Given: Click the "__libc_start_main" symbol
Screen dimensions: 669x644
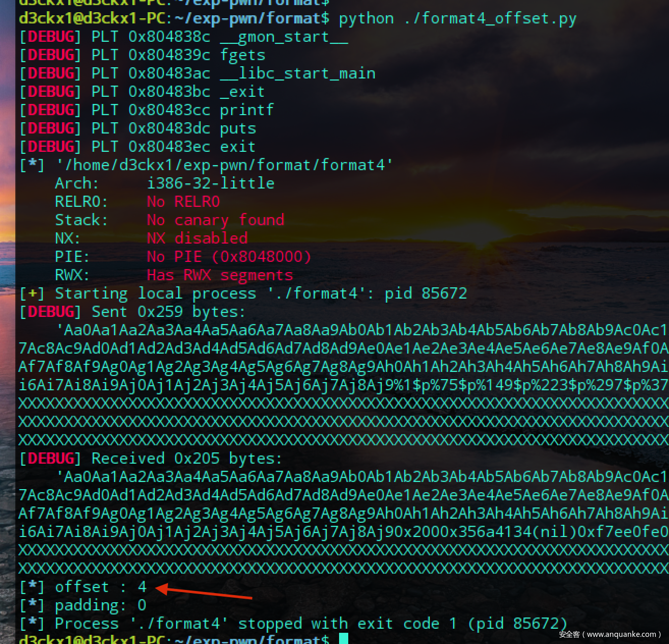Looking at the screenshot, I should click(298, 74).
